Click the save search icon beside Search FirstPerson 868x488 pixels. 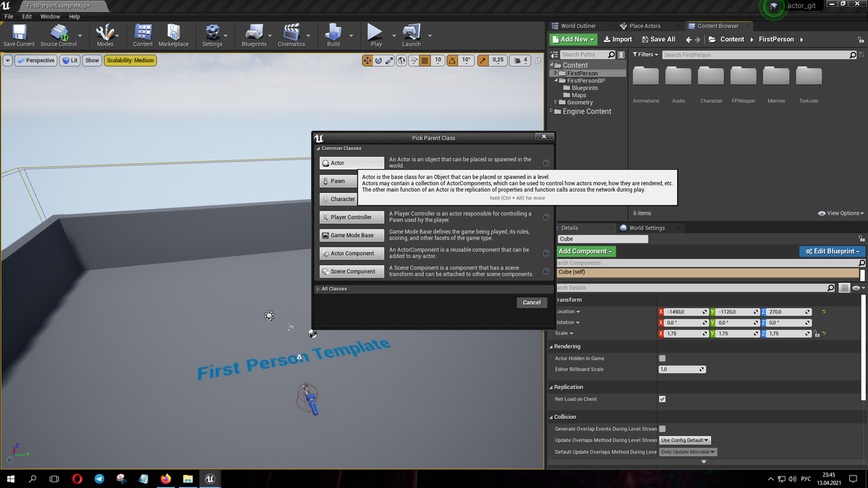(x=862, y=55)
